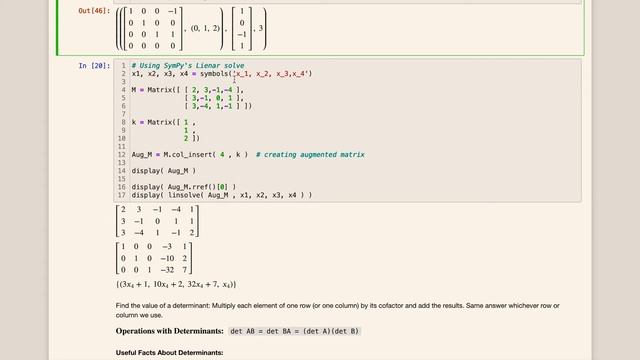Click code line 'display( Aug_M.rref()[0] )'
Image resolution: width=640 pixels, height=360 pixels.
pos(184,187)
